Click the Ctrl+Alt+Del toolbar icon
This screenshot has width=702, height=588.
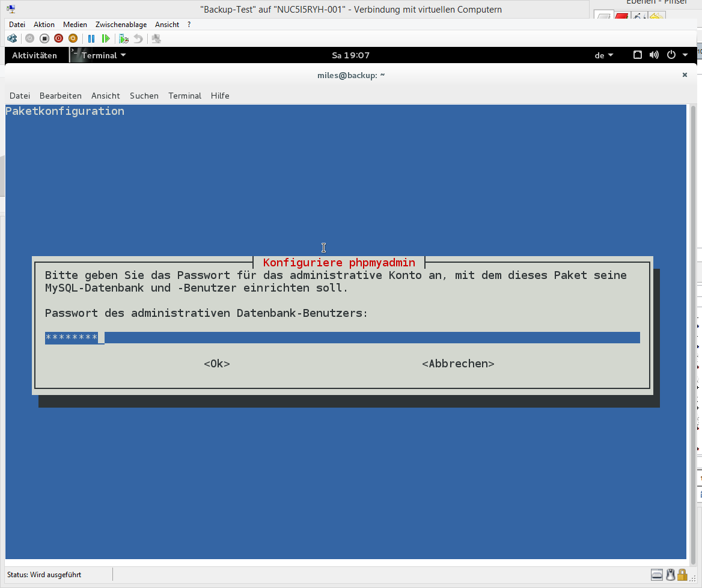tap(12, 38)
